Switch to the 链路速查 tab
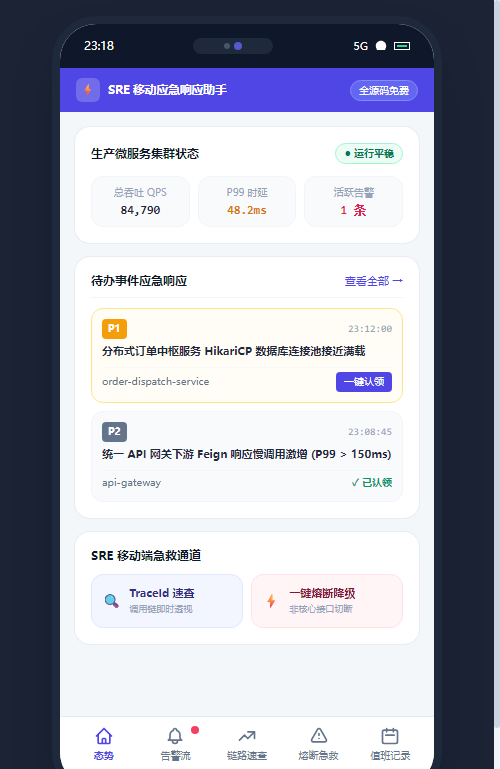Screen dimensions: 500x769 (x=247, y=743)
